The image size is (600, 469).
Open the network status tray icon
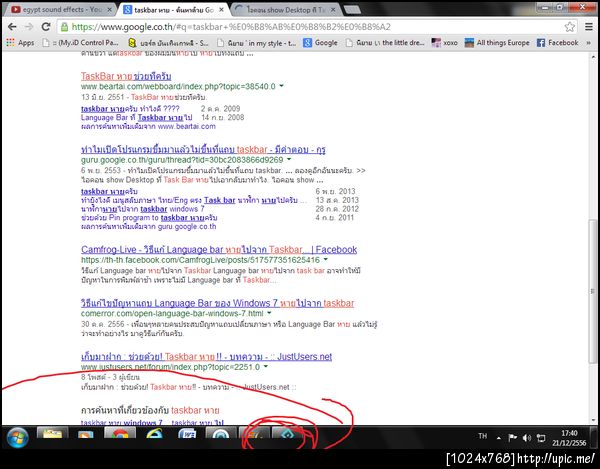tap(541, 438)
